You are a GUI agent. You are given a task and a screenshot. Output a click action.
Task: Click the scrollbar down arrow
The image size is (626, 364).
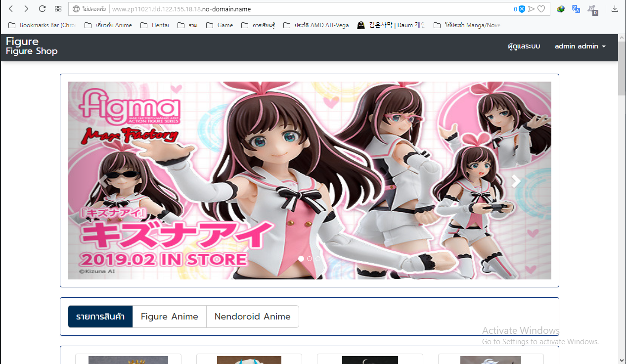click(622, 360)
